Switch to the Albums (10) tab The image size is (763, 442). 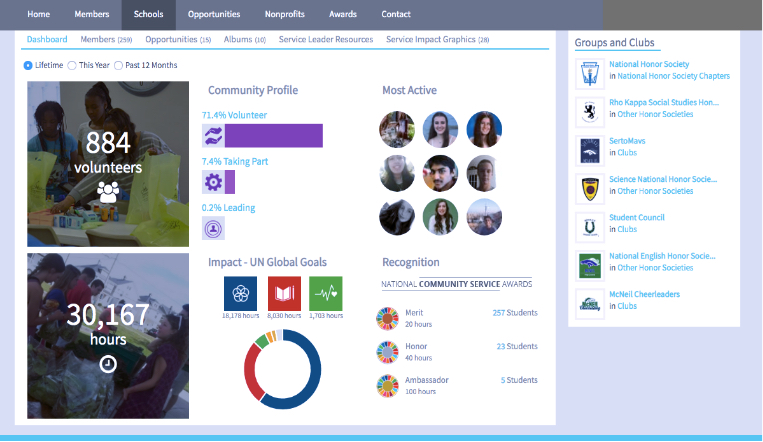point(245,39)
